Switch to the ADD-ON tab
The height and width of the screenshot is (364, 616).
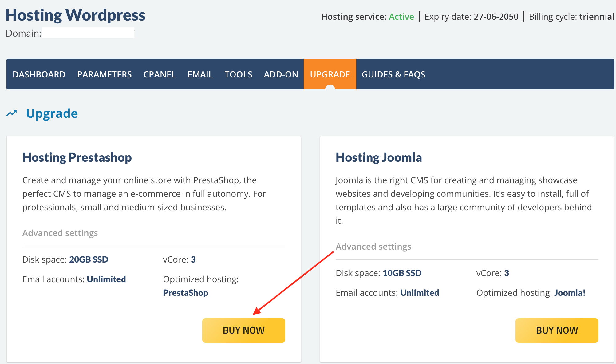(281, 74)
